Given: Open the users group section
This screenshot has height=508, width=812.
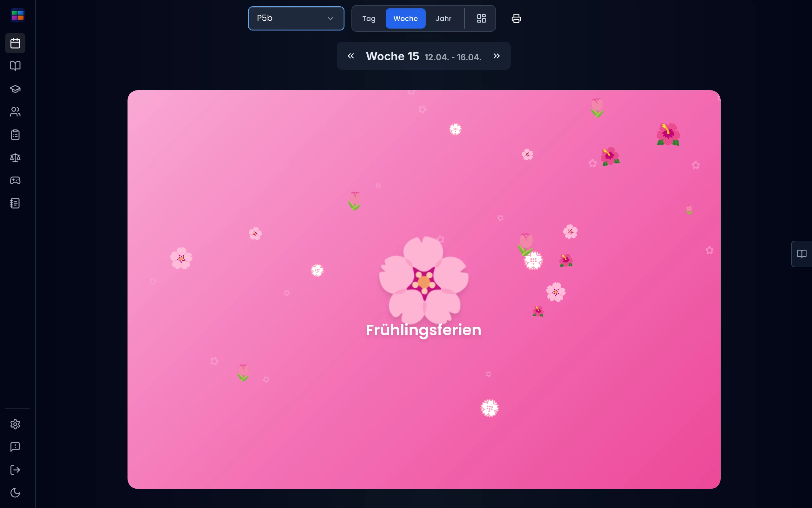Looking at the screenshot, I should pyautogui.click(x=15, y=111).
